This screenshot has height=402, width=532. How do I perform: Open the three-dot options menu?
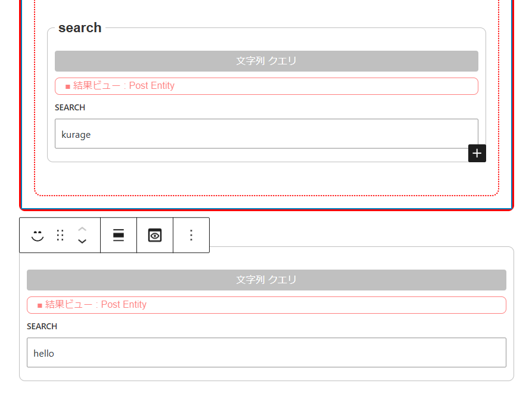(x=191, y=235)
